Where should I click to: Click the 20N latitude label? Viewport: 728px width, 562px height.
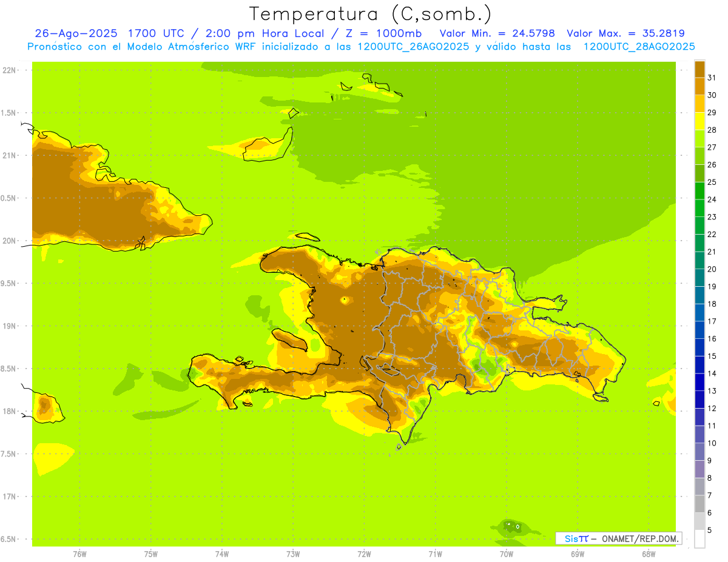(9, 241)
